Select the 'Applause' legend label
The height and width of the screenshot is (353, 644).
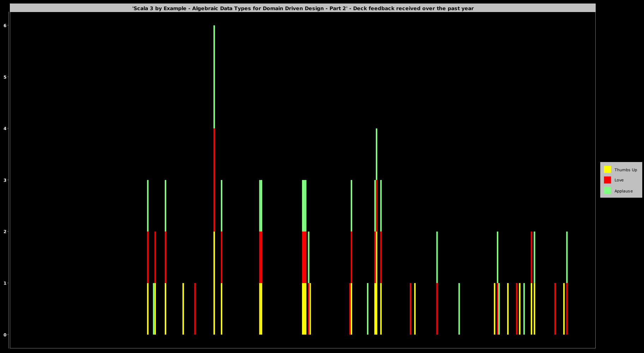(x=624, y=191)
